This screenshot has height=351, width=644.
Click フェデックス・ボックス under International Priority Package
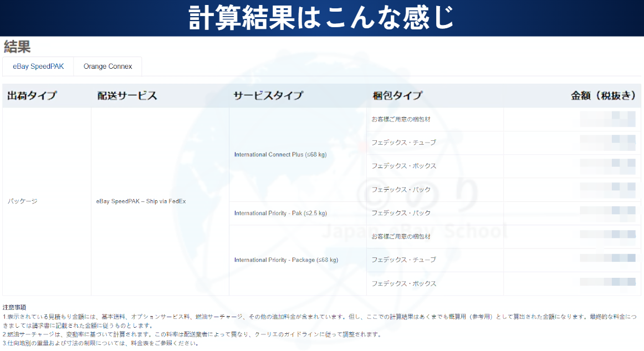[x=403, y=283]
